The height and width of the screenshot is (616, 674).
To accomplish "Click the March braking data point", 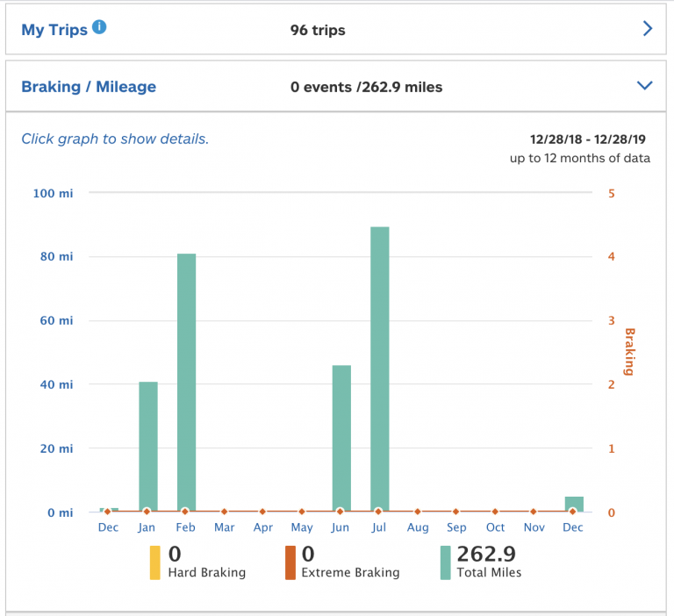I will point(224,512).
